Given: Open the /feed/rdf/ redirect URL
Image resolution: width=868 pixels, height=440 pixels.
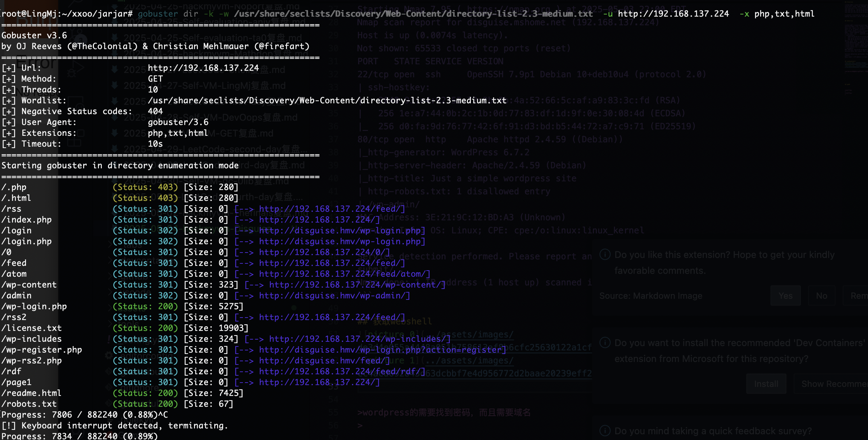Looking at the screenshot, I should coord(340,371).
